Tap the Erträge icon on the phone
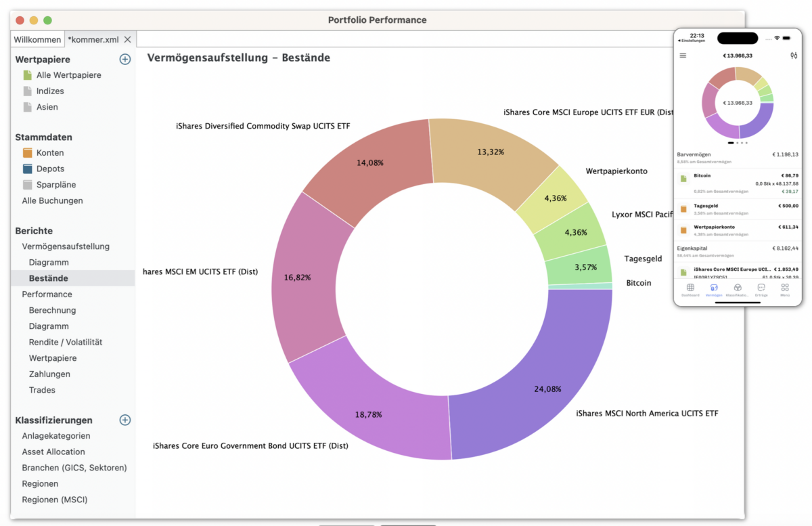Image resolution: width=812 pixels, height=526 pixels. (x=761, y=288)
